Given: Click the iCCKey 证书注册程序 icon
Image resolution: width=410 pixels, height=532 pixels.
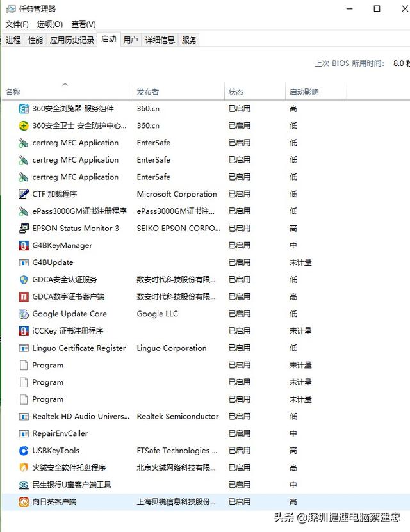Looking at the screenshot, I should 24,331.
